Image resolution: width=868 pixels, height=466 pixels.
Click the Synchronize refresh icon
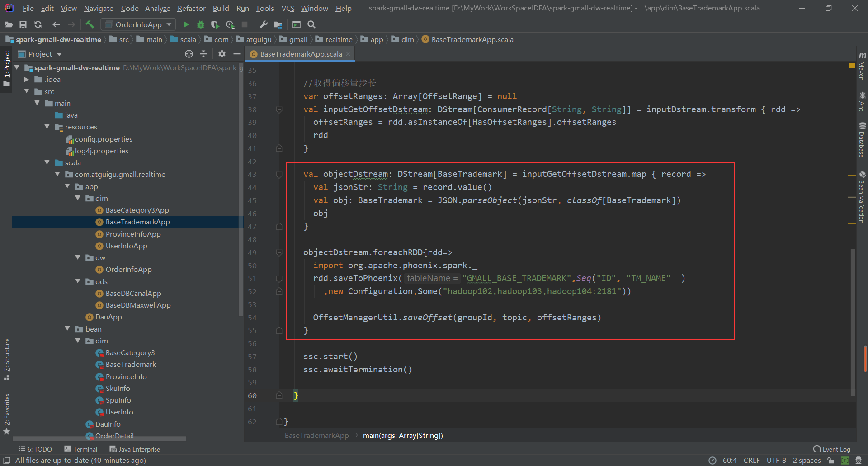coord(38,24)
